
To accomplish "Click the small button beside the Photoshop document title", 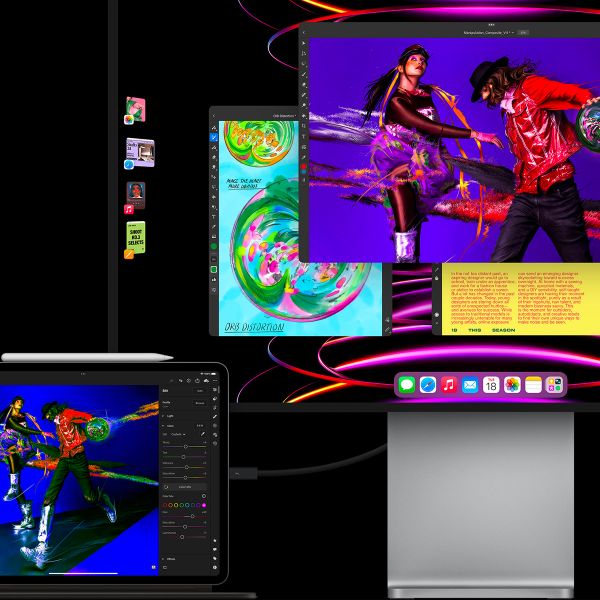I will (523, 33).
